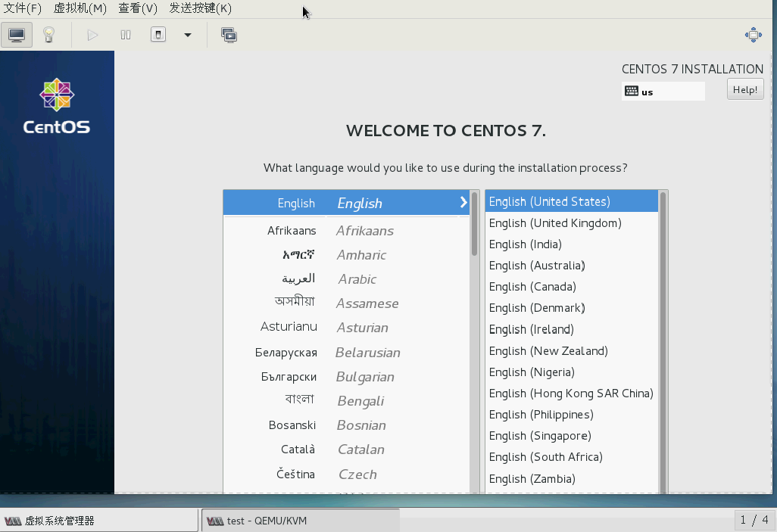Image resolution: width=777 pixels, height=532 pixels.
Task: Select Assamese language row
Action: [346, 303]
